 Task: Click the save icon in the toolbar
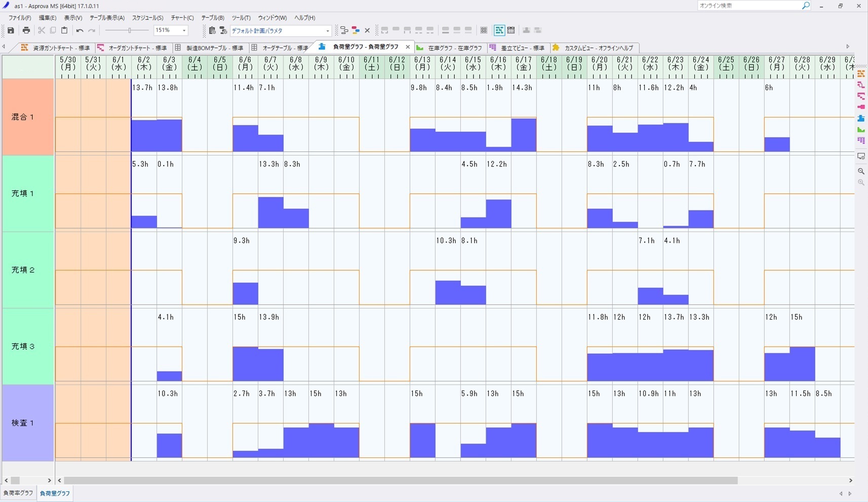(x=11, y=30)
